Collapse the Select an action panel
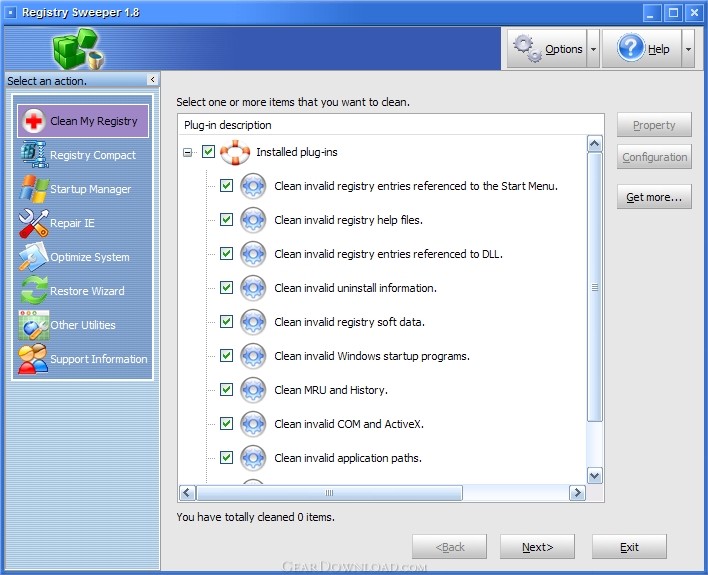Screen dimensions: 708x575 [x=153, y=79]
